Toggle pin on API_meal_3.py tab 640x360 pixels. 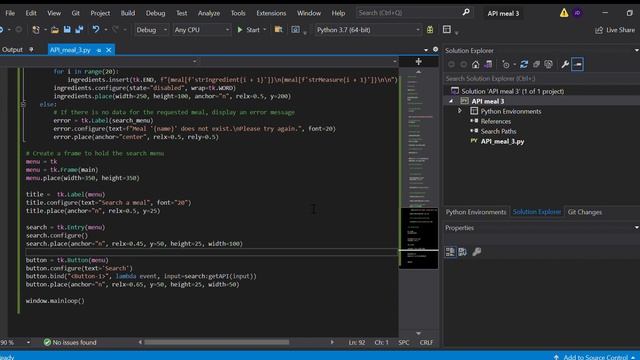(x=99, y=50)
